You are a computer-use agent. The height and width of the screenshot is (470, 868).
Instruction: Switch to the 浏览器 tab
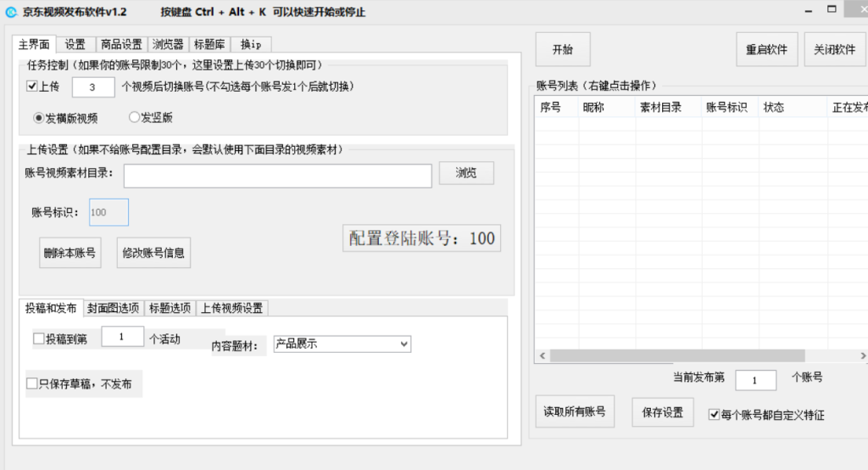[168, 44]
